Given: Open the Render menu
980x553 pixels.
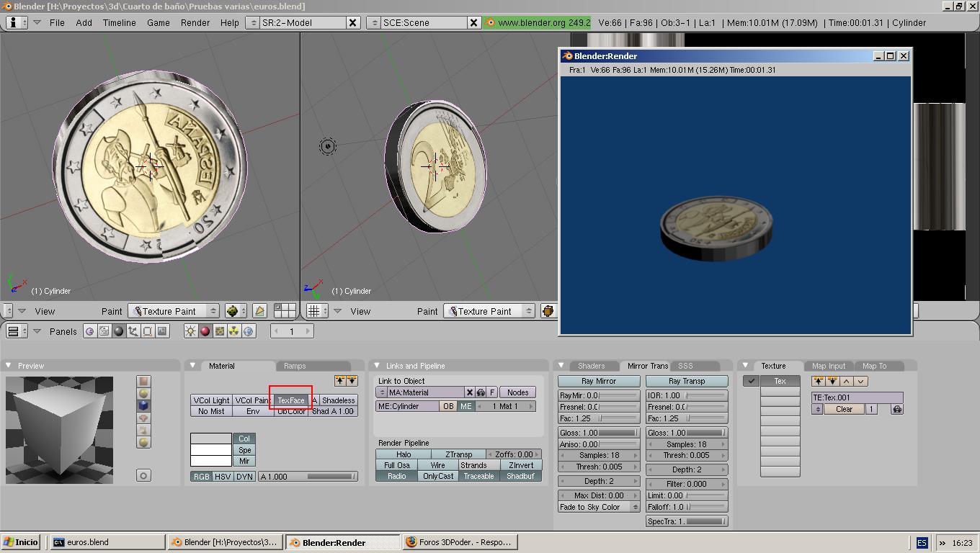Looking at the screenshot, I should 195,22.
